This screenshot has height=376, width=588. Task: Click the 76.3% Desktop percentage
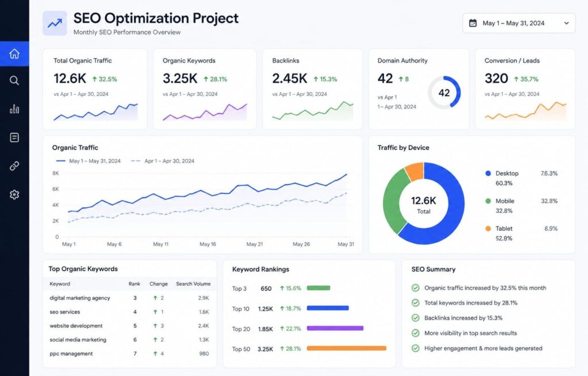click(x=549, y=173)
